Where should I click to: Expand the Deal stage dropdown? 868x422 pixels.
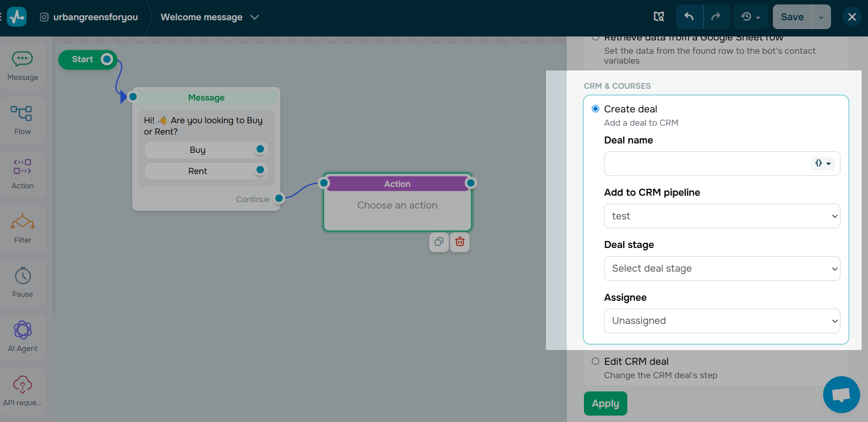point(722,269)
